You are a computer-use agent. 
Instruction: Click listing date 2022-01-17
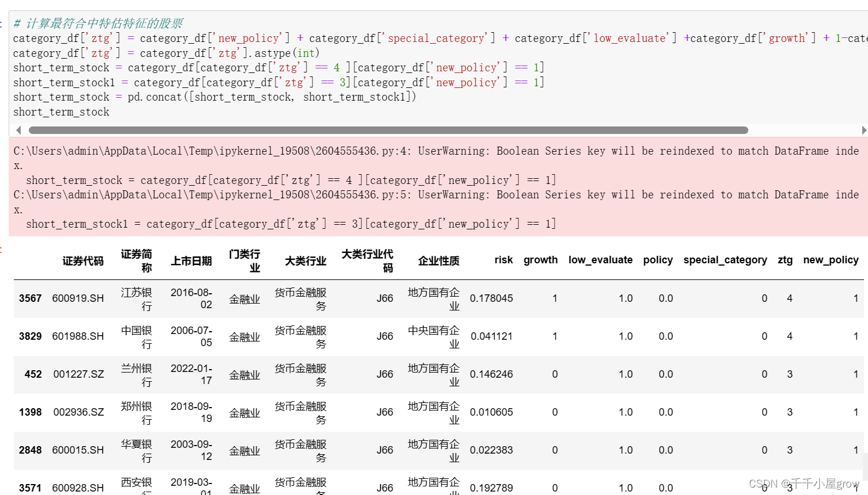[x=191, y=374]
